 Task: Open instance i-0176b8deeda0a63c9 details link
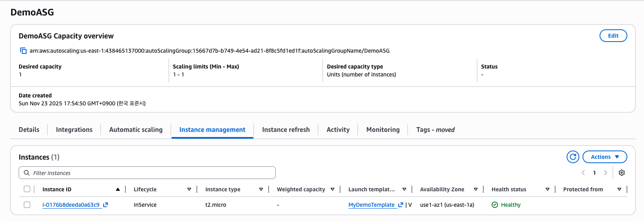(x=71, y=205)
